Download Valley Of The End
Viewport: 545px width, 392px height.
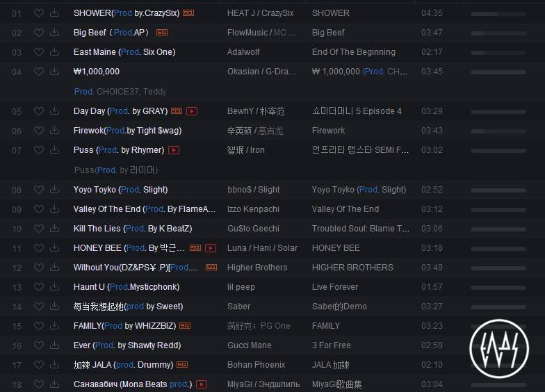tap(54, 209)
